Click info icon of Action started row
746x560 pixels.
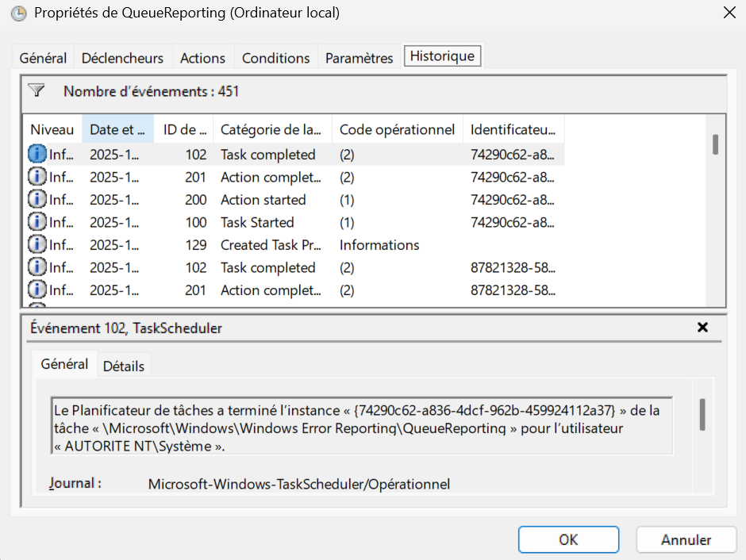click(37, 200)
